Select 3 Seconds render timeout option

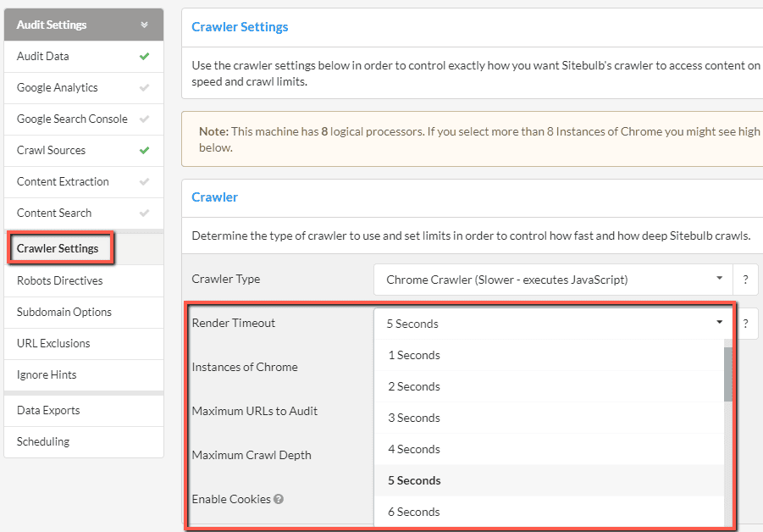point(414,418)
